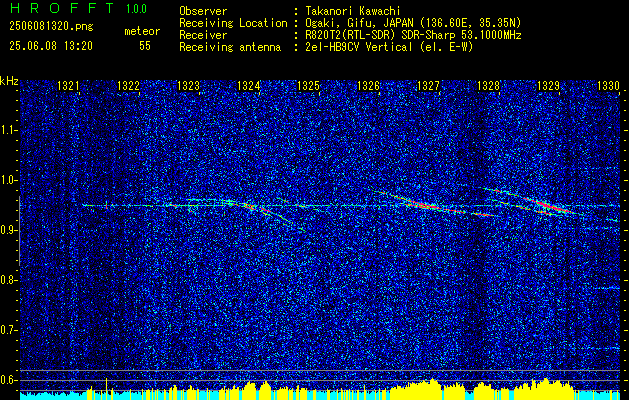Click the 1.1 kHz axis label

point(8,130)
